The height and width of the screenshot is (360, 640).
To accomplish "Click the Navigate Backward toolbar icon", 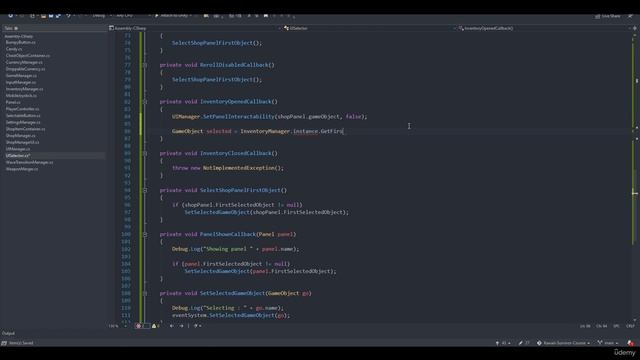I will (11, 16).
